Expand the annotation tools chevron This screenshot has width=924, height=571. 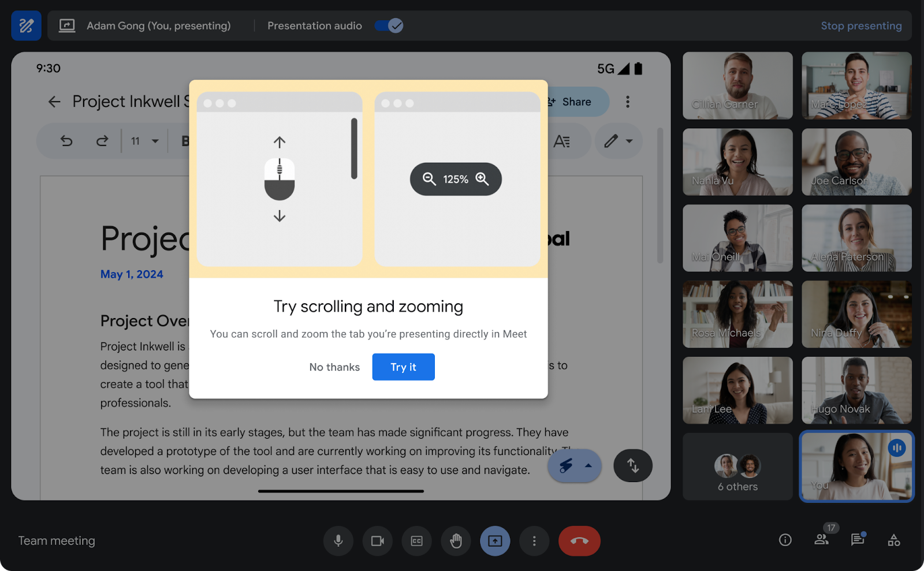[x=588, y=466]
